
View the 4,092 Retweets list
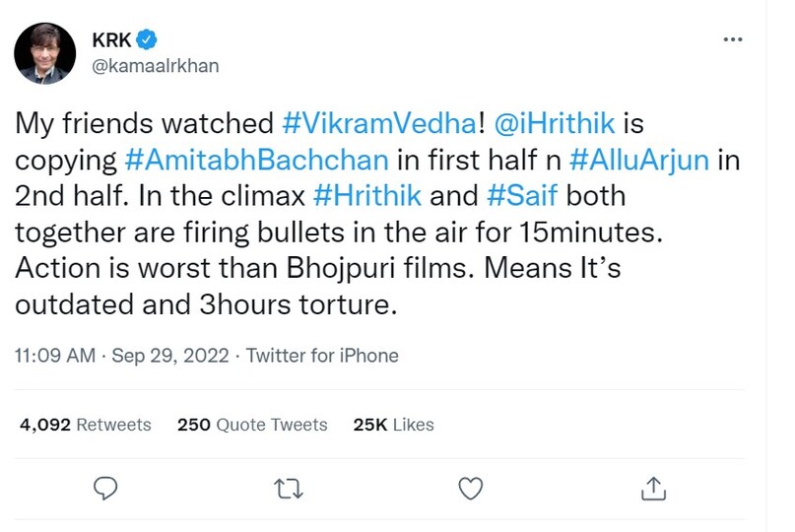pyautogui.click(x=86, y=425)
